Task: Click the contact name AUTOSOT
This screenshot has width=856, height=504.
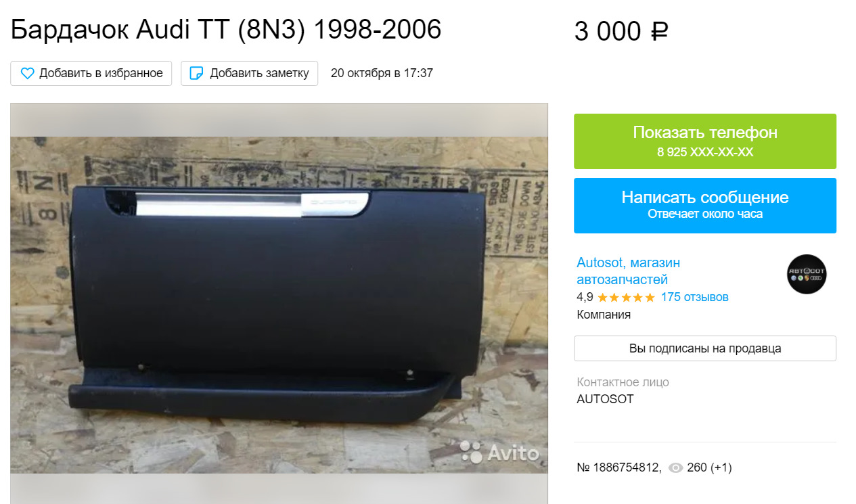Action: pyautogui.click(x=605, y=399)
